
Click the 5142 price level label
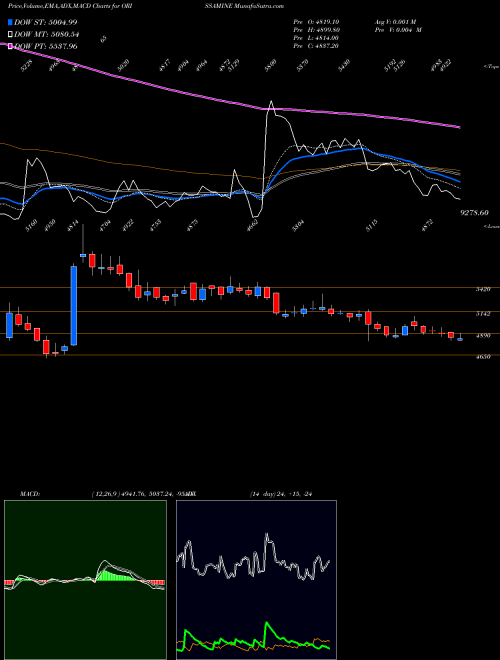[x=483, y=314]
